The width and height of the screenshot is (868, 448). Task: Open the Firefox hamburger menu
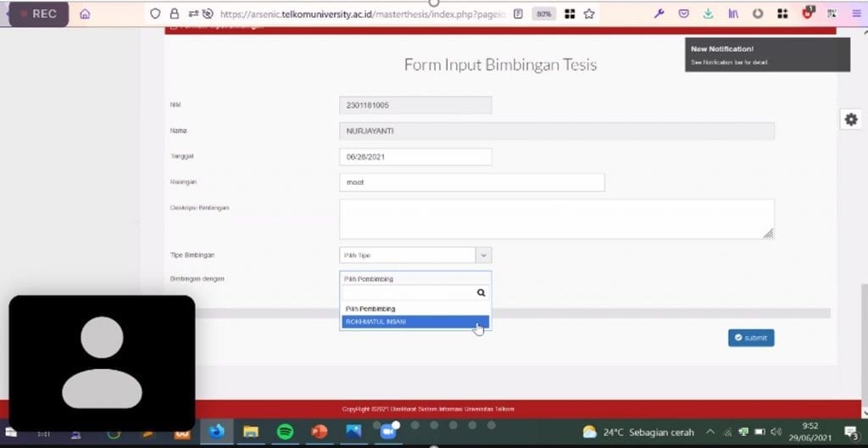coord(856,14)
